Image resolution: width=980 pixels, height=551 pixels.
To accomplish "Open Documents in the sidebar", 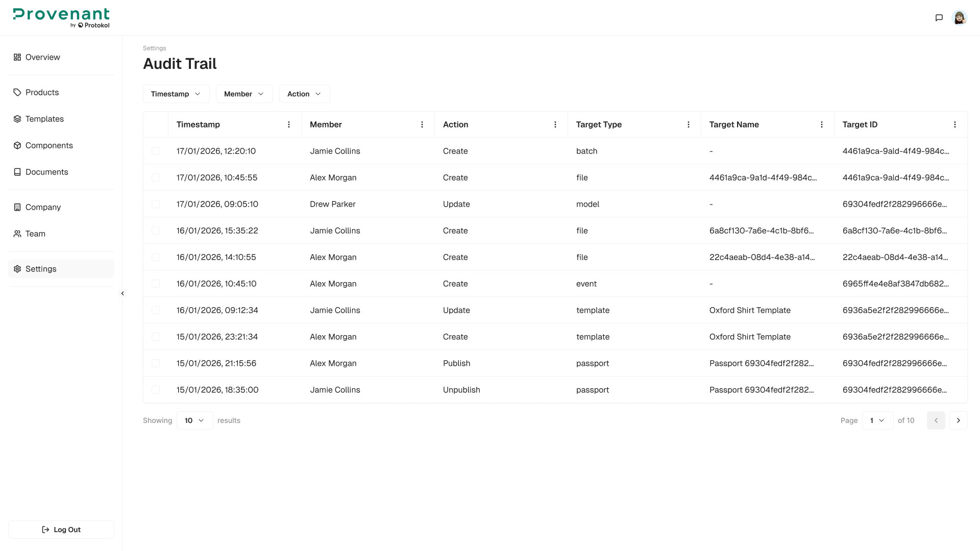I will [61, 172].
